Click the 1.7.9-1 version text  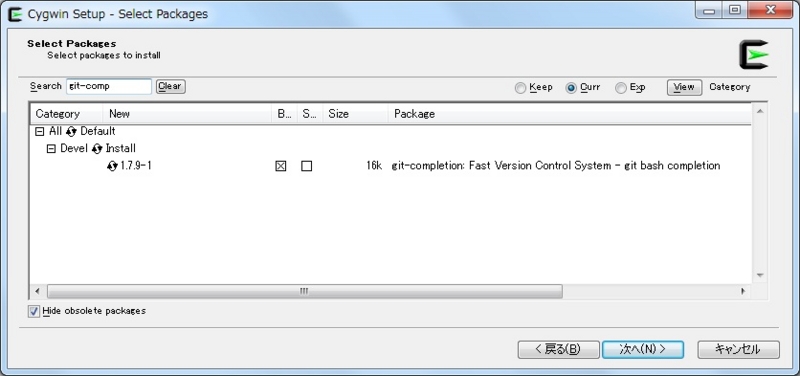coord(136,166)
